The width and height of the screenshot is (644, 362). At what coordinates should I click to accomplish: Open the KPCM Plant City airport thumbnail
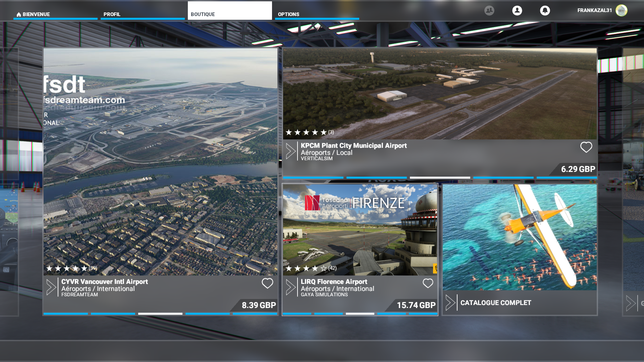[x=439, y=93]
